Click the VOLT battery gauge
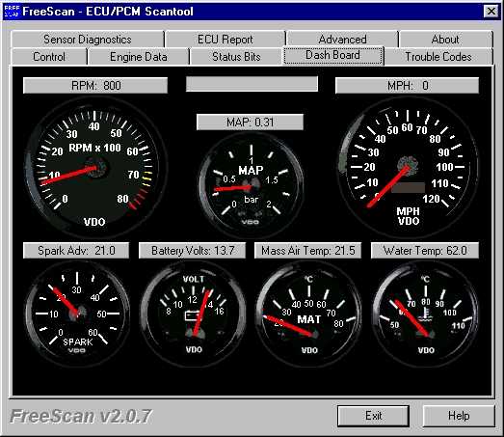Screen dimensions: 504x437 coord(194,314)
